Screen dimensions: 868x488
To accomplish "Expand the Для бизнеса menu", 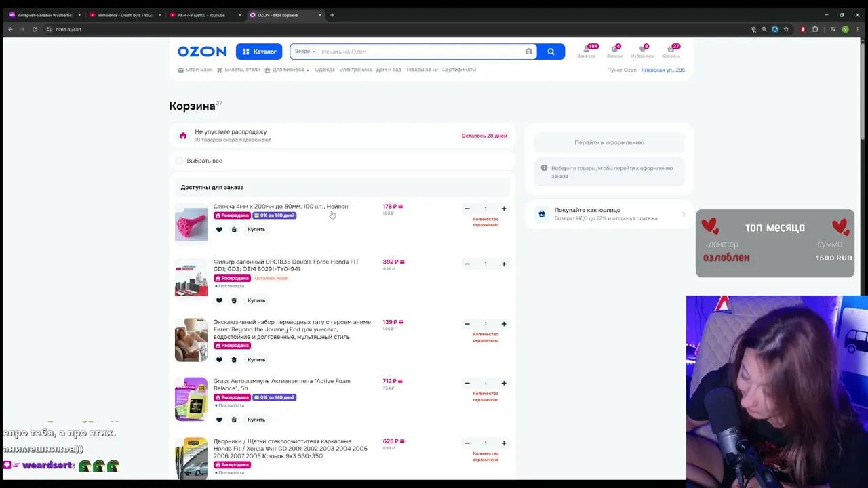I will click(287, 70).
